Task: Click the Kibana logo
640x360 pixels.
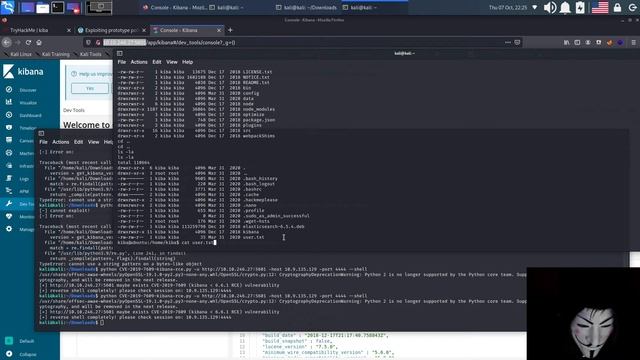Action: (23, 71)
